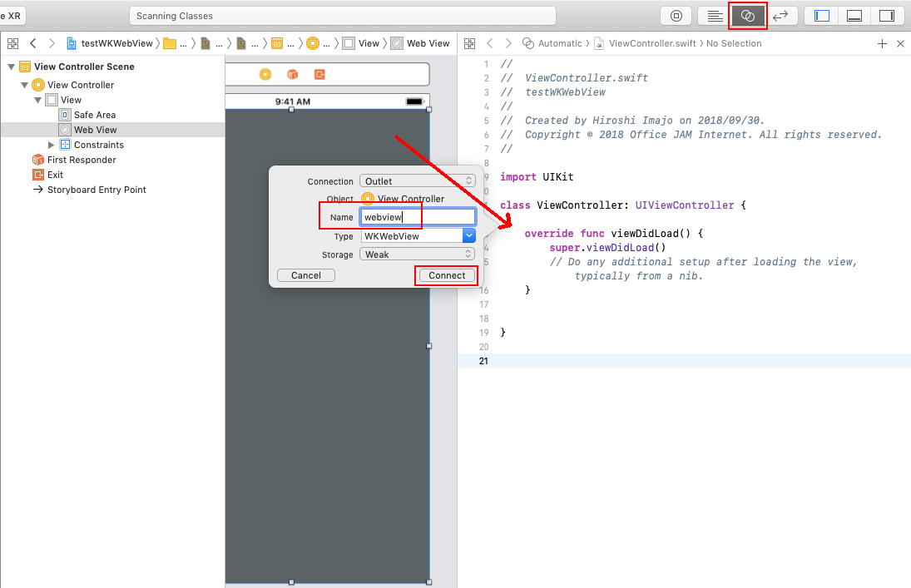Toggle the Inspectors panel visibility
The image size is (911, 588).
[x=886, y=16]
